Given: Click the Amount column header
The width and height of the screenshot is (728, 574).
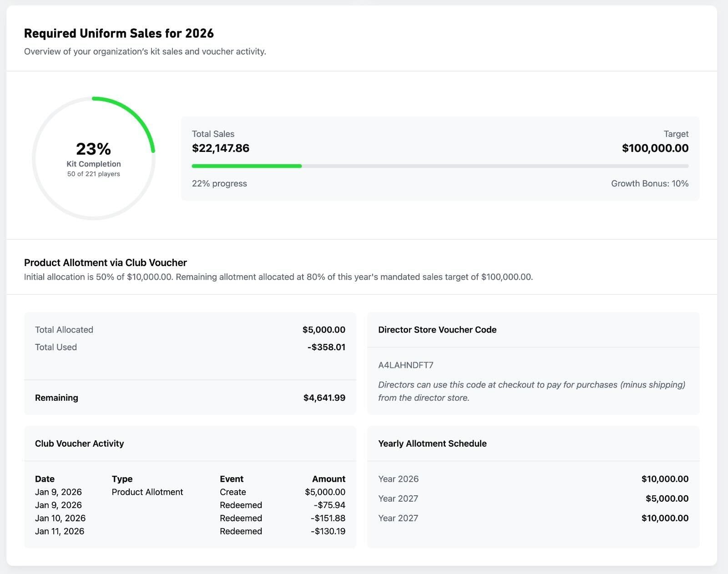Looking at the screenshot, I should tap(329, 479).
